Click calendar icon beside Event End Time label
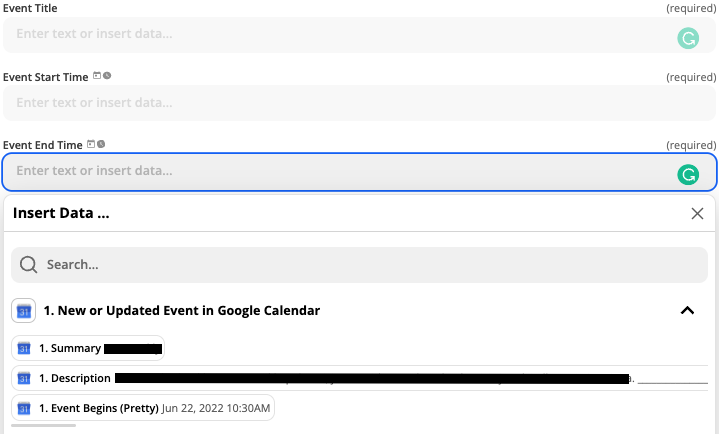Viewport: 719px width, 434px height. (91, 144)
